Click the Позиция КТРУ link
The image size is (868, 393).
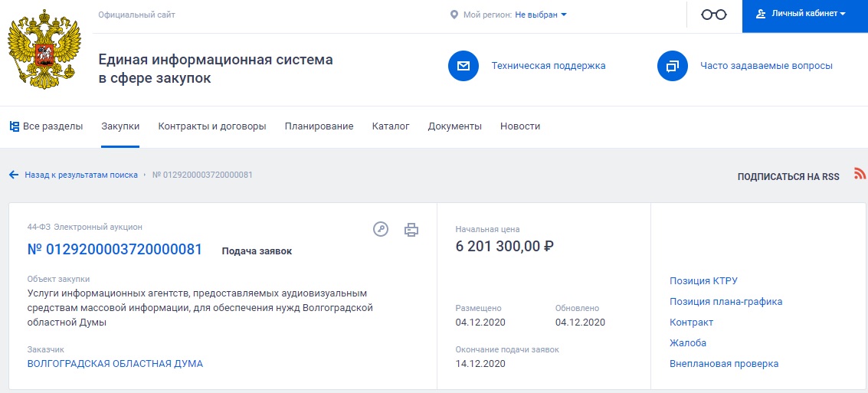[x=703, y=281]
